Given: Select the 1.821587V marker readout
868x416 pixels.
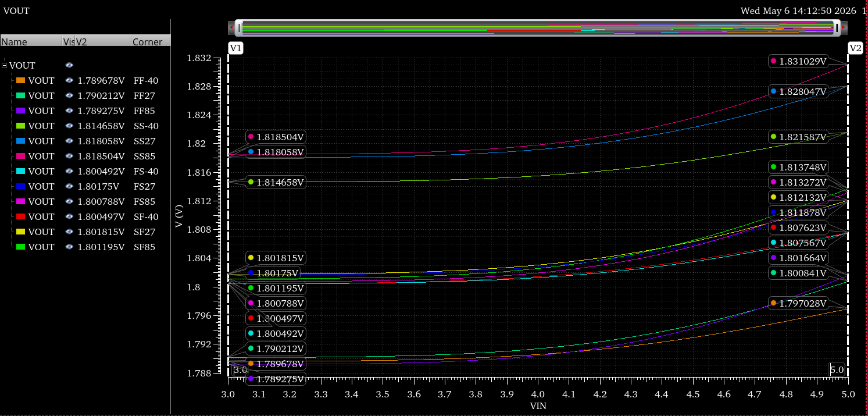Looking at the screenshot, I should pos(798,137).
